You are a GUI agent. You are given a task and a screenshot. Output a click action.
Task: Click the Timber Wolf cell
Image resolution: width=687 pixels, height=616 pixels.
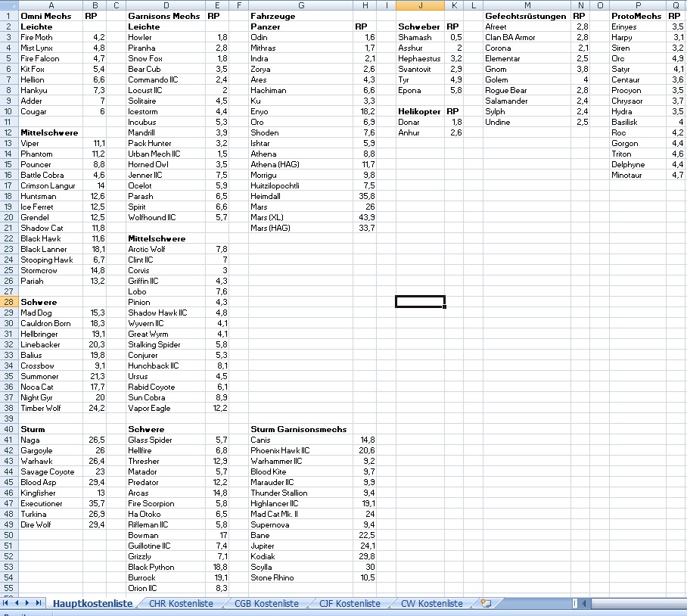pyautogui.click(x=50, y=408)
